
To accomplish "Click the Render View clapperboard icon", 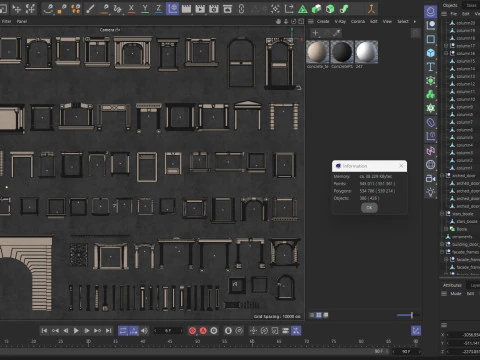I will pos(186,9).
